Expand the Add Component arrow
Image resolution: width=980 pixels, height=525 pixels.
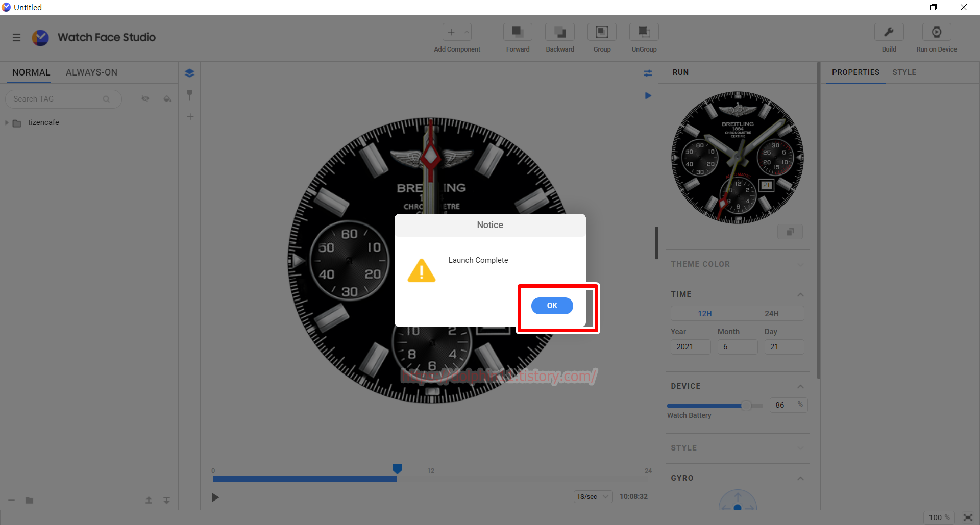pyautogui.click(x=467, y=32)
